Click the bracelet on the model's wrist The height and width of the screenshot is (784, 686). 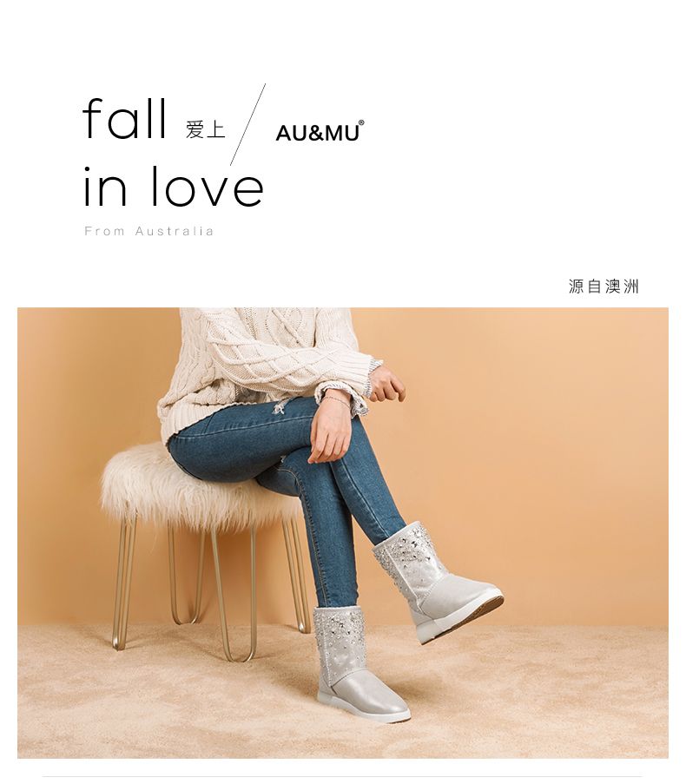[x=336, y=399]
